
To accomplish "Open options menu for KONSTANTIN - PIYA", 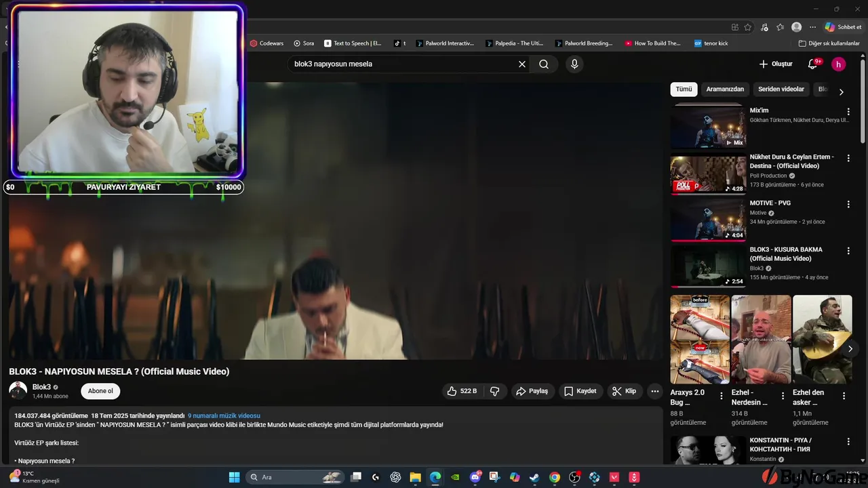I will tap(848, 442).
